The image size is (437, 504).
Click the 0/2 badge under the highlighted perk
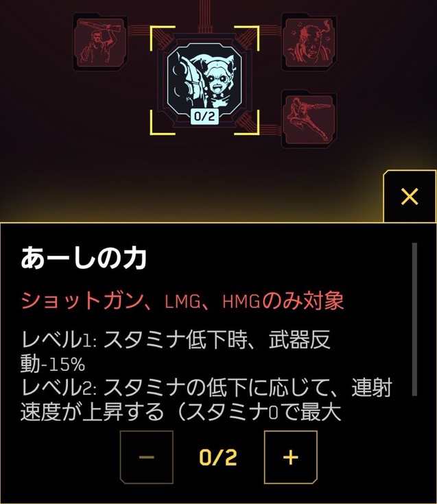(x=204, y=116)
